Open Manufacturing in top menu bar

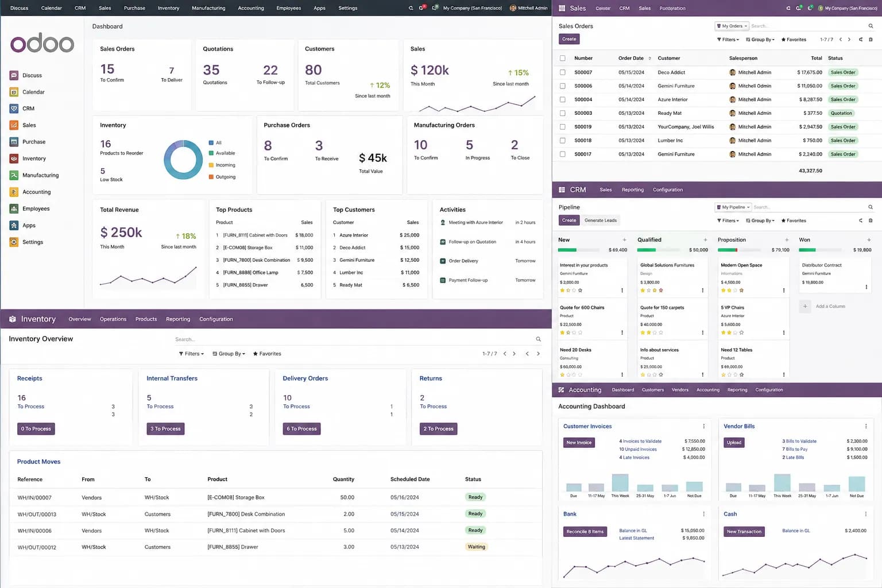coord(208,8)
